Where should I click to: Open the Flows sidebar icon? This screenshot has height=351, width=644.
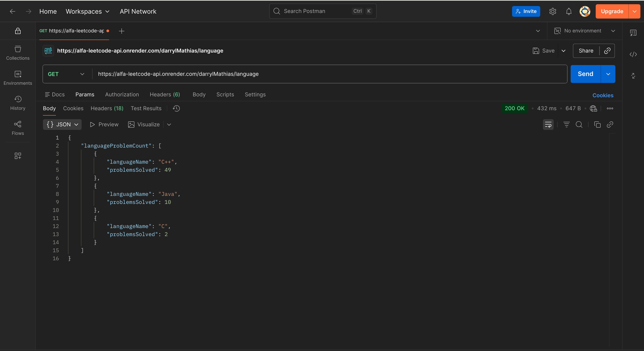pos(18,128)
